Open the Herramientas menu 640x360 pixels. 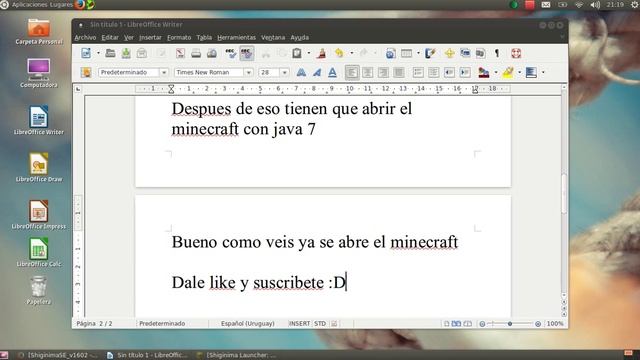point(236,38)
